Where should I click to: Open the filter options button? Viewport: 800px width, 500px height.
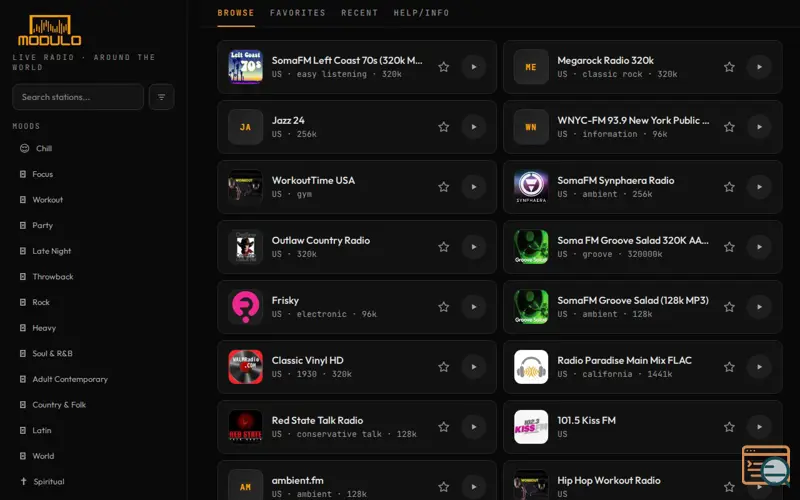(161, 97)
